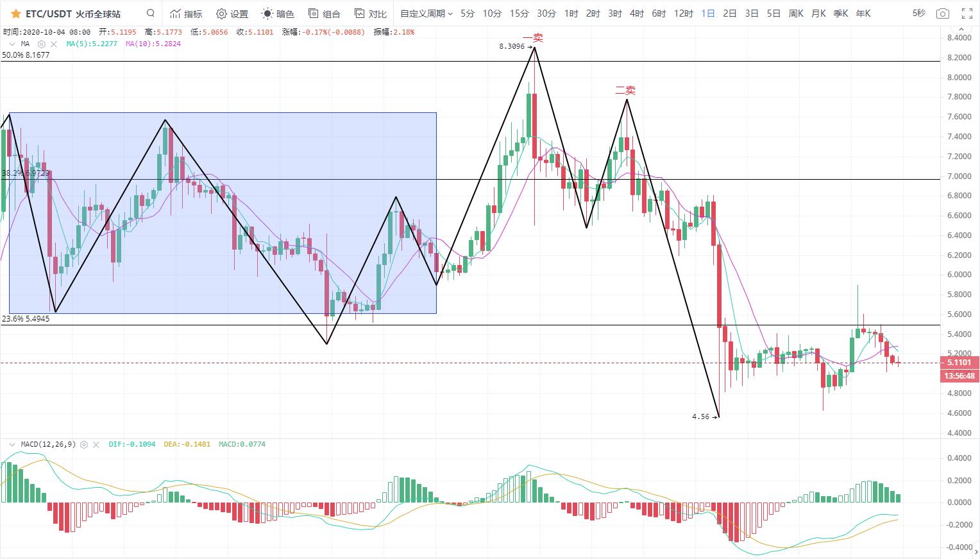
Task: Open the symbol search magnifier
Action: pyautogui.click(x=151, y=13)
